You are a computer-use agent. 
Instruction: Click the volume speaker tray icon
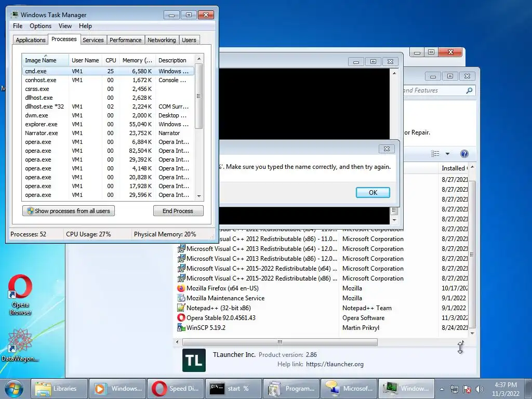(479, 389)
